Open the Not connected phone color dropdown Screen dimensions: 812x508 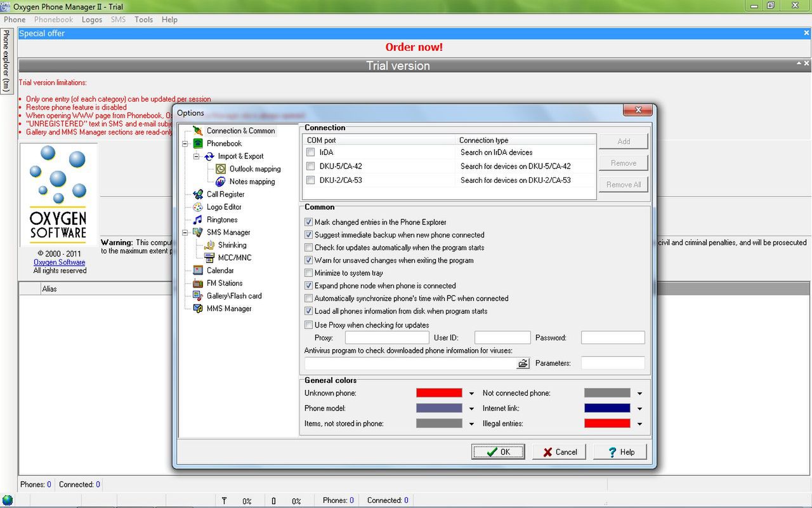coord(639,392)
